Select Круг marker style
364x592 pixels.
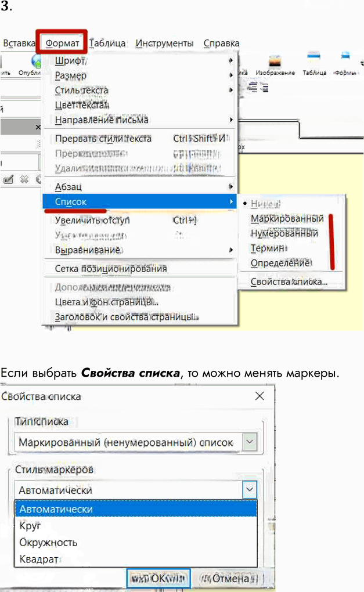136,526
